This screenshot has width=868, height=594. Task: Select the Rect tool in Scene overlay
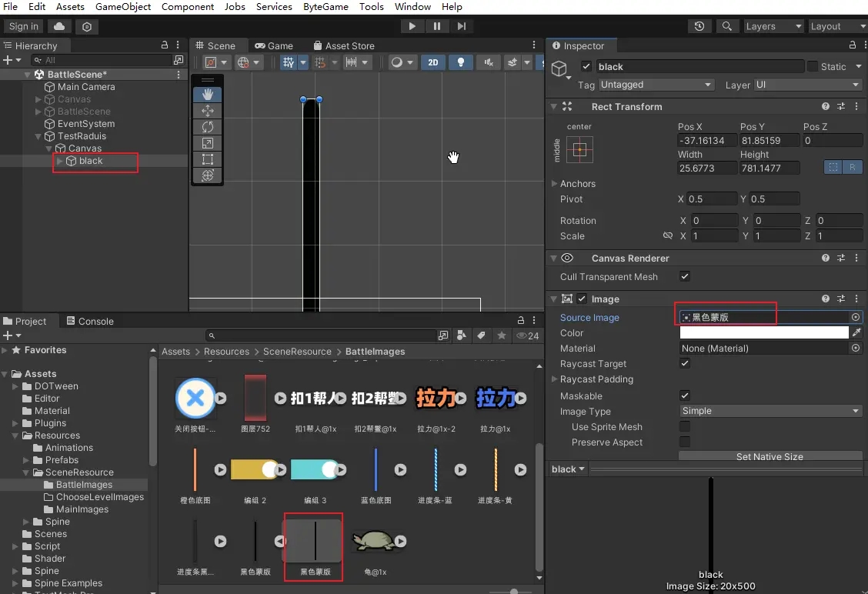tap(207, 159)
